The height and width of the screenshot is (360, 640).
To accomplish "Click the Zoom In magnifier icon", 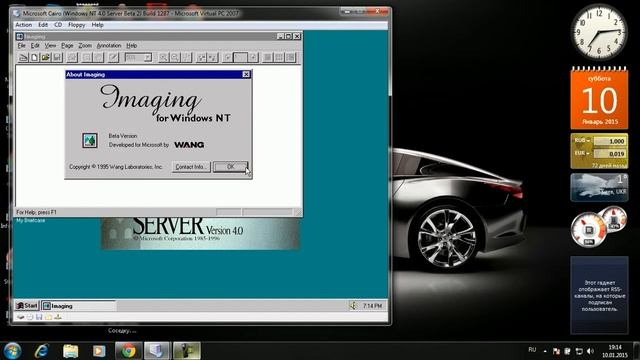I will 163,58.
